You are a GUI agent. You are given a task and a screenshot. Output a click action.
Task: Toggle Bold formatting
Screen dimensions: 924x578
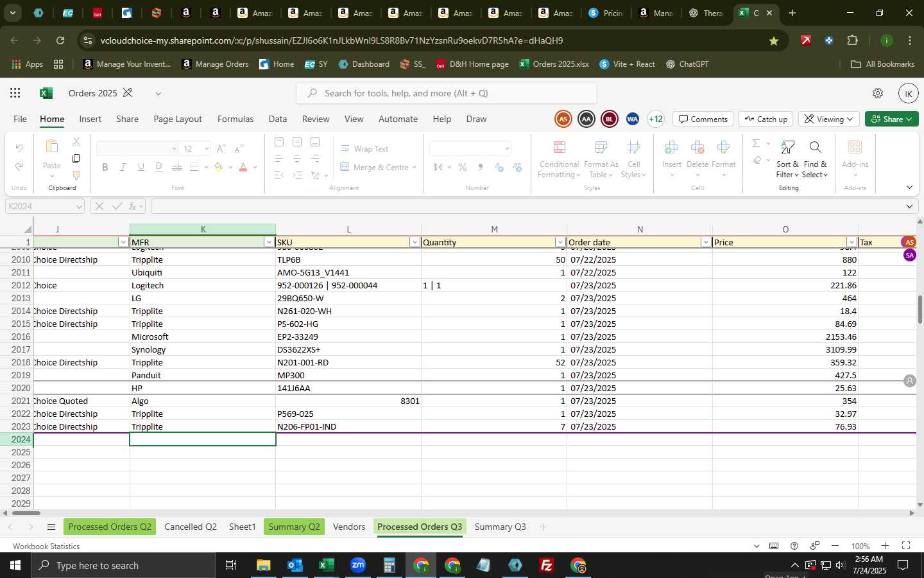(x=105, y=167)
